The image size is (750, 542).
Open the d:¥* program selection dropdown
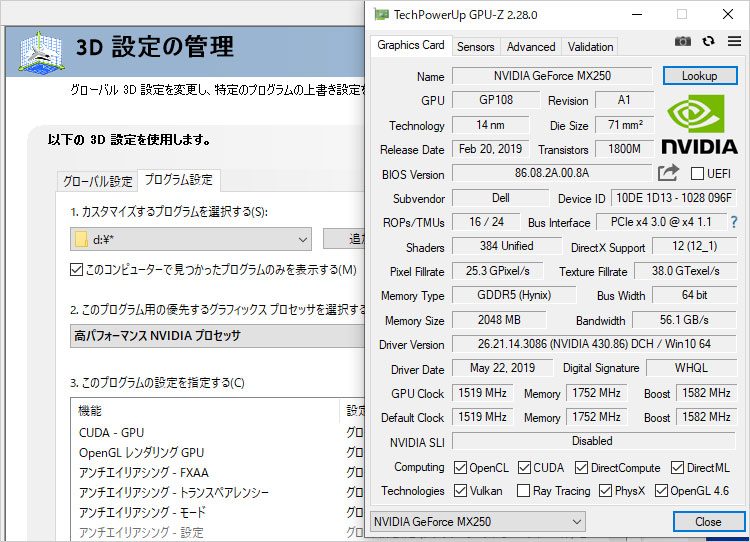(x=191, y=239)
